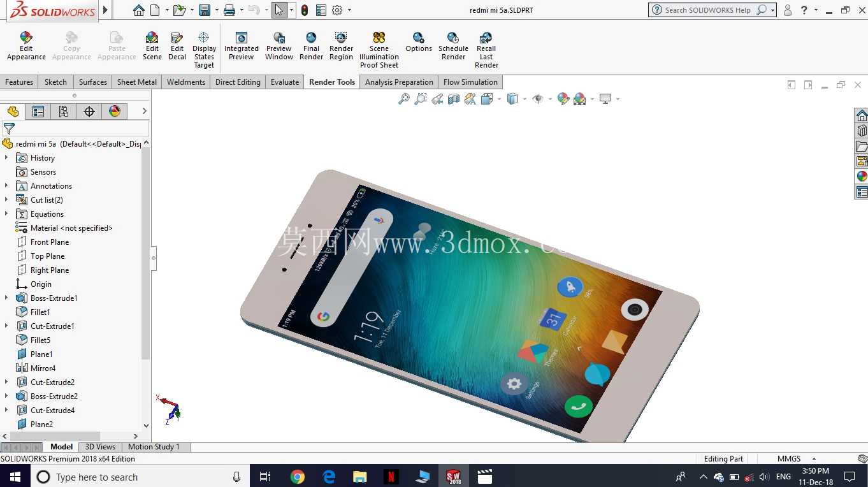Open Flow Simulation tab
The width and height of the screenshot is (868, 487).
470,82
